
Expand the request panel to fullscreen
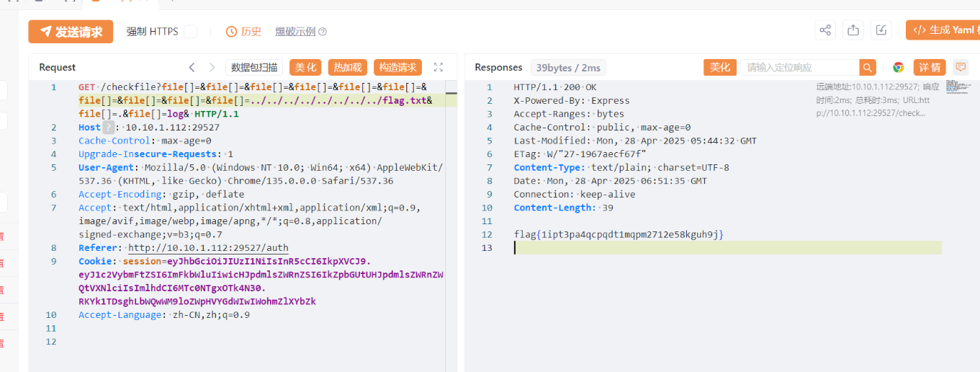click(x=439, y=67)
